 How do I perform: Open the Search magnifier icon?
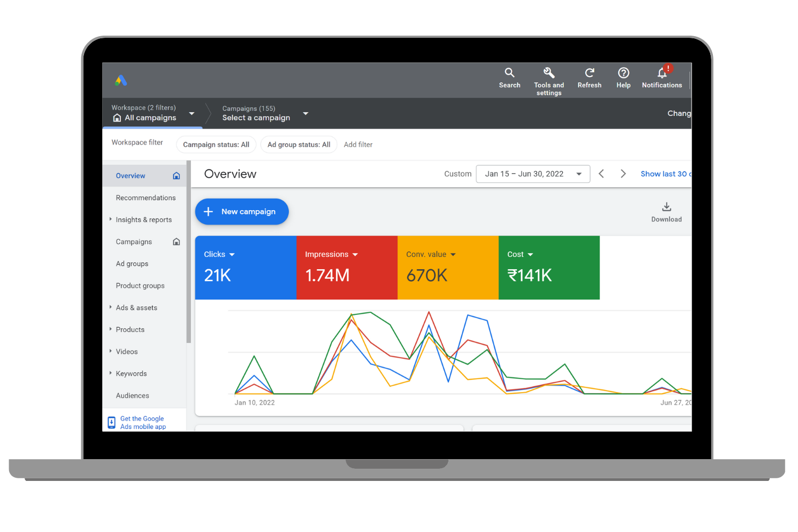coord(509,73)
